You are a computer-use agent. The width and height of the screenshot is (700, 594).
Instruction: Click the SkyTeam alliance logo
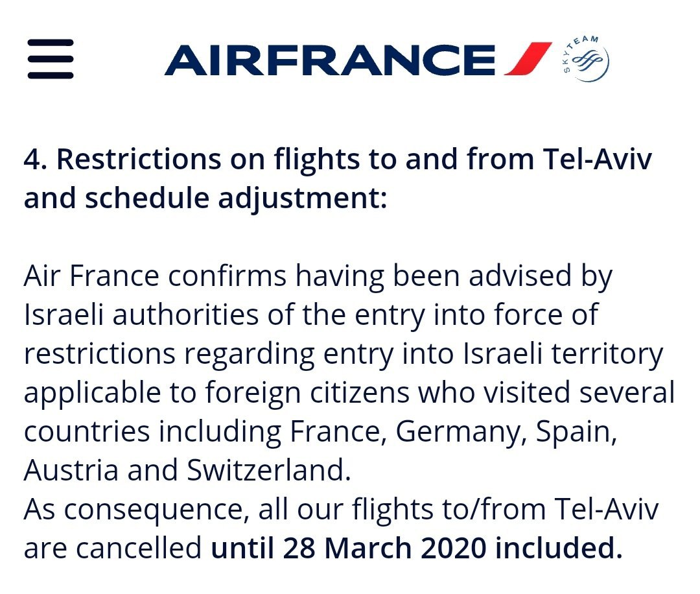click(x=585, y=59)
